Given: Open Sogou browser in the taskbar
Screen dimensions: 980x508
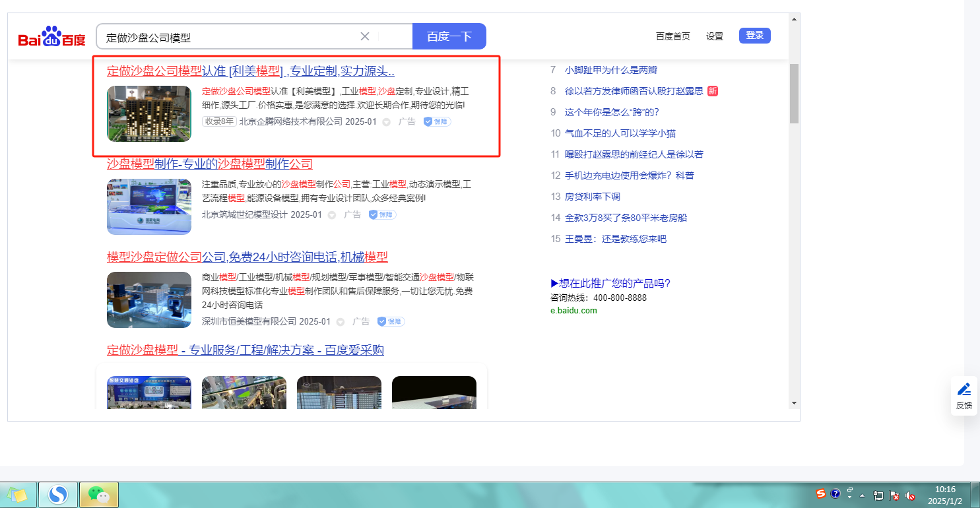Looking at the screenshot, I should click(58, 494).
